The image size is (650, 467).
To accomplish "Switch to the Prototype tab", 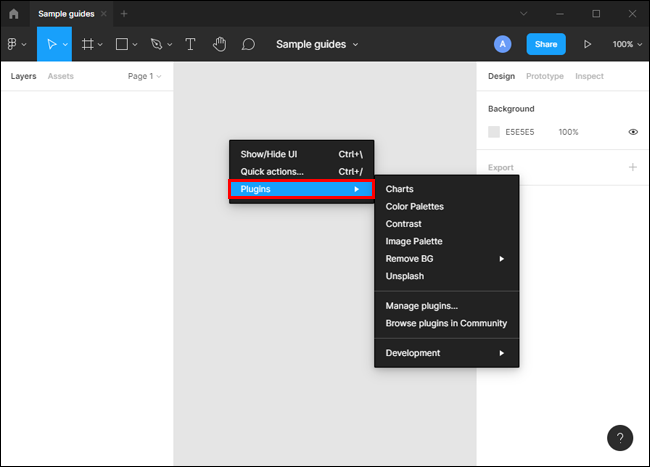I will tap(544, 76).
